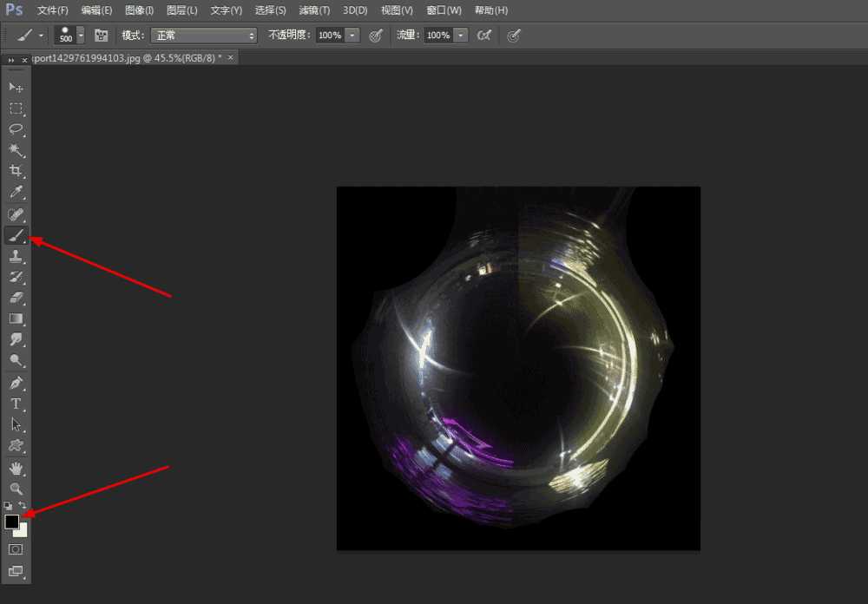Viewport: 868px width, 604px height.
Task: Select the Move tool
Action: tap(15, 87)
